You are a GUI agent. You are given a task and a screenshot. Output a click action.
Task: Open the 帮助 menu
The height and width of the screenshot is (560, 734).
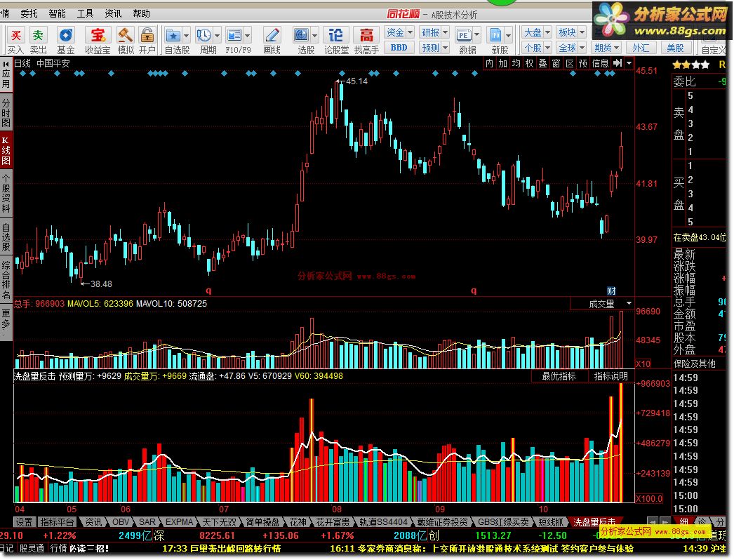(141, 13)
